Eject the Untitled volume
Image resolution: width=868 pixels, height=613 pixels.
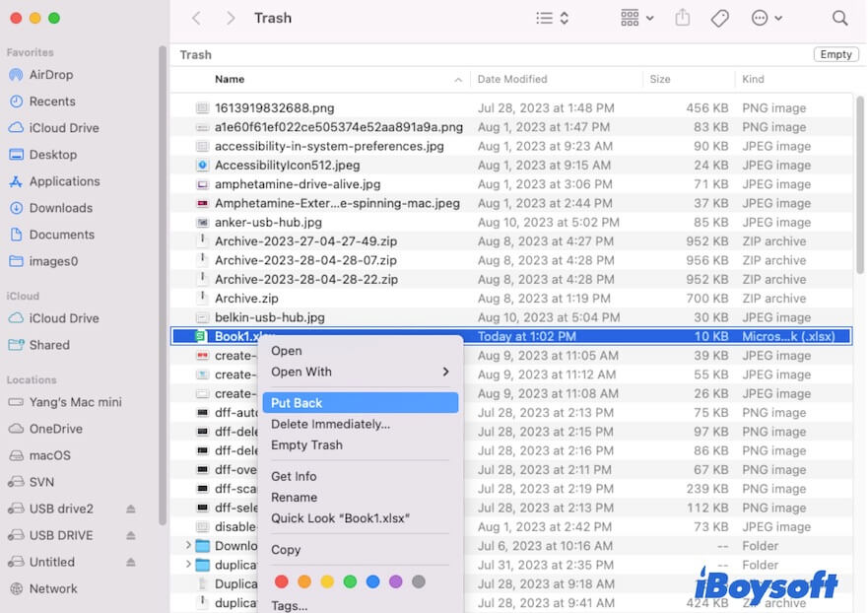pyautogui.click(x=131, y=562)
